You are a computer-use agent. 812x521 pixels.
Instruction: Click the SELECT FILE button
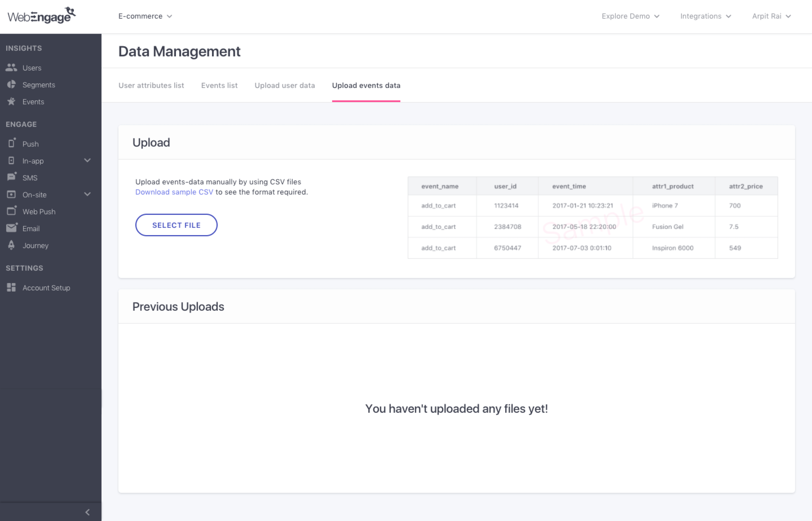176,225
